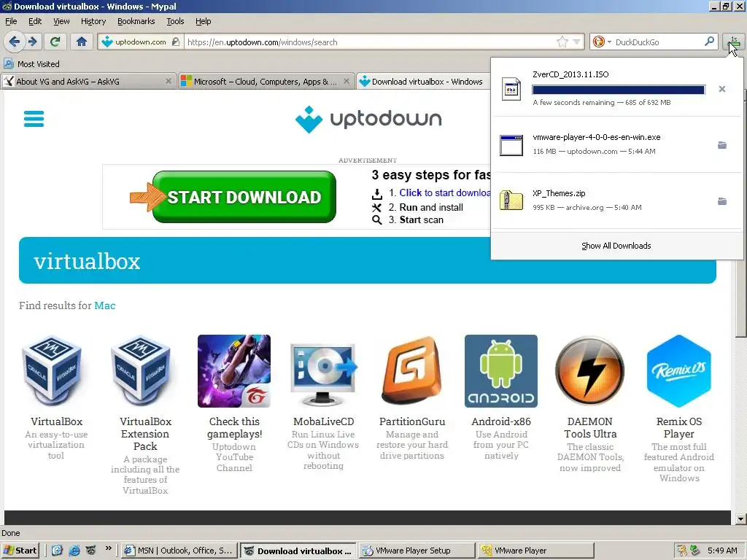Click the browser Back arrow button
747x560 pixels.
tap(14, 42)
